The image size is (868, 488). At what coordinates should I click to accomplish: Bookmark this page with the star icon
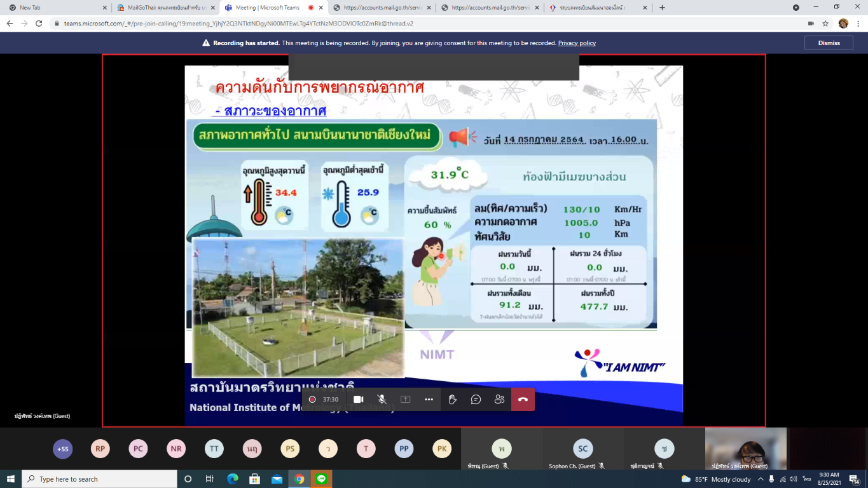tap(825, 23)
